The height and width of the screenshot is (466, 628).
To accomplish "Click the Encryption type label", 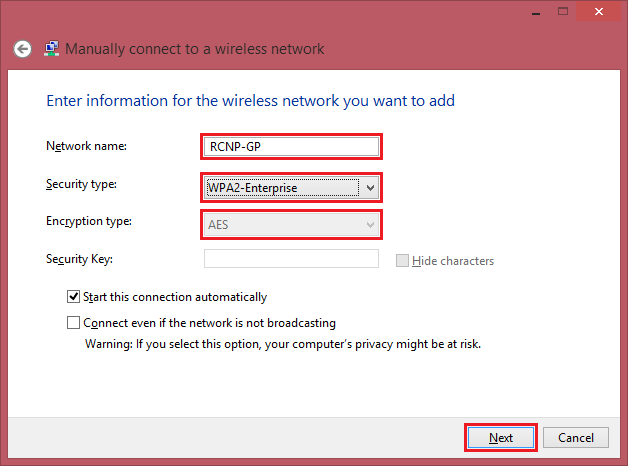I will [88, 222].
